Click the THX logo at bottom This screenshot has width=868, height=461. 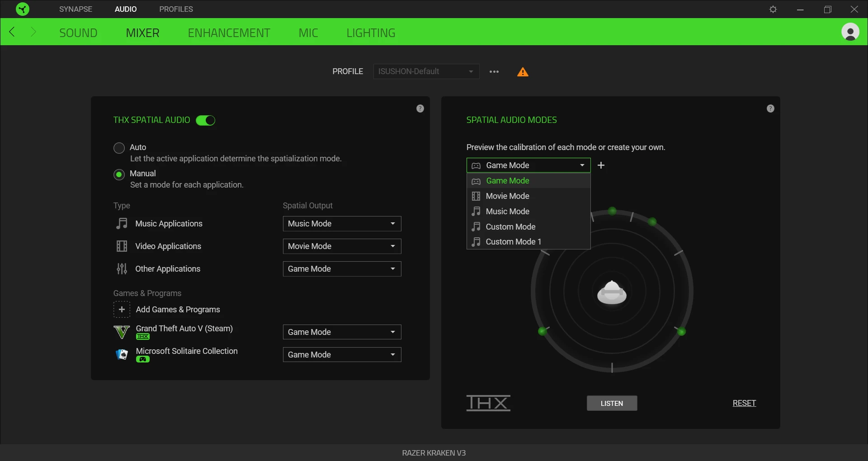(488, 403)
